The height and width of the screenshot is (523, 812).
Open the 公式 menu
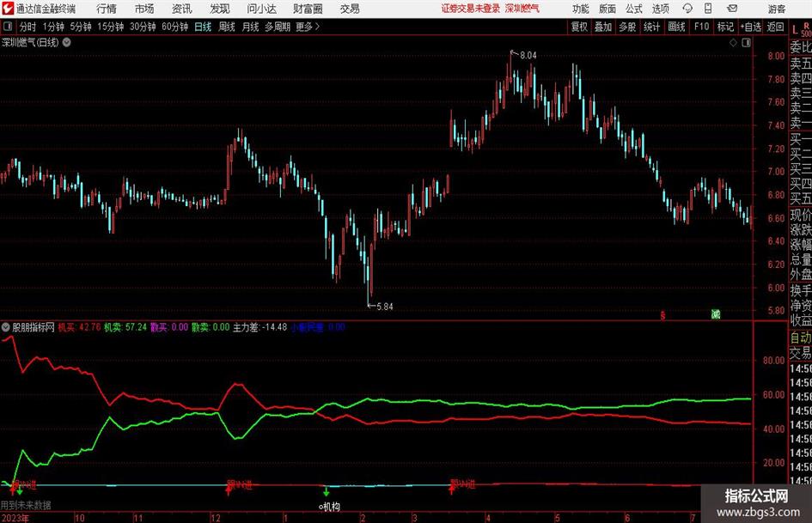click(634, 9)
